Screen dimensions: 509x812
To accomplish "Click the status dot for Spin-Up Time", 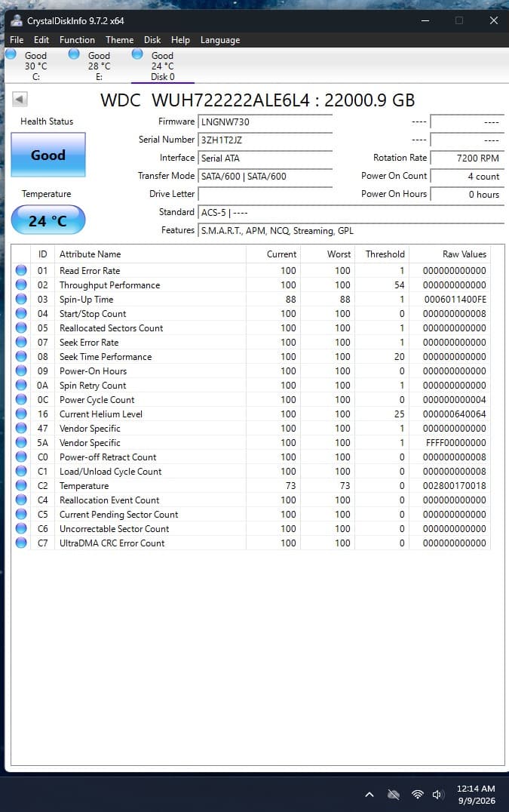I will pos(21,299).
